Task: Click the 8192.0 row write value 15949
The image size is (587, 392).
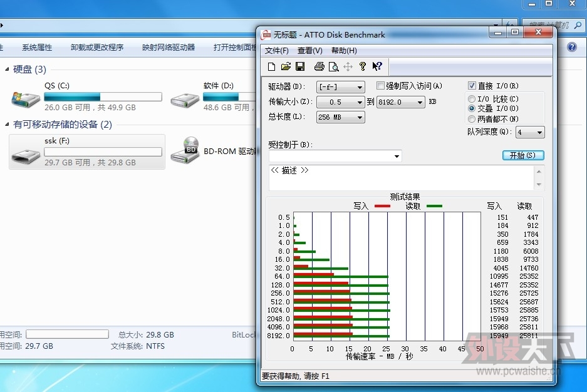Action: click(x=499, y=336)
